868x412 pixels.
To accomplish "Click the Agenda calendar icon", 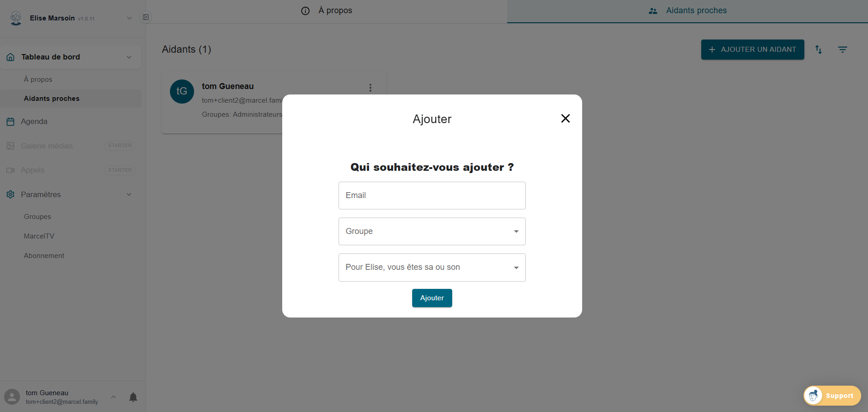I will click(10, 122).
